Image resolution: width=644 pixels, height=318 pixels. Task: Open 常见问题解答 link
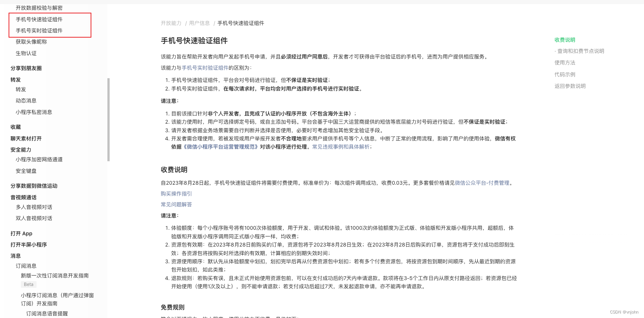pyautogui.click(x=176, y=204)
